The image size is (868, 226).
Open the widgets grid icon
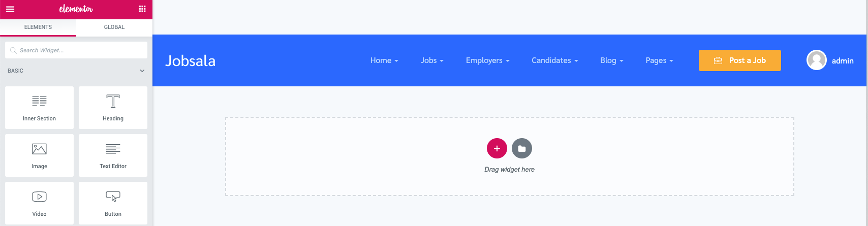tap(142, 9)
